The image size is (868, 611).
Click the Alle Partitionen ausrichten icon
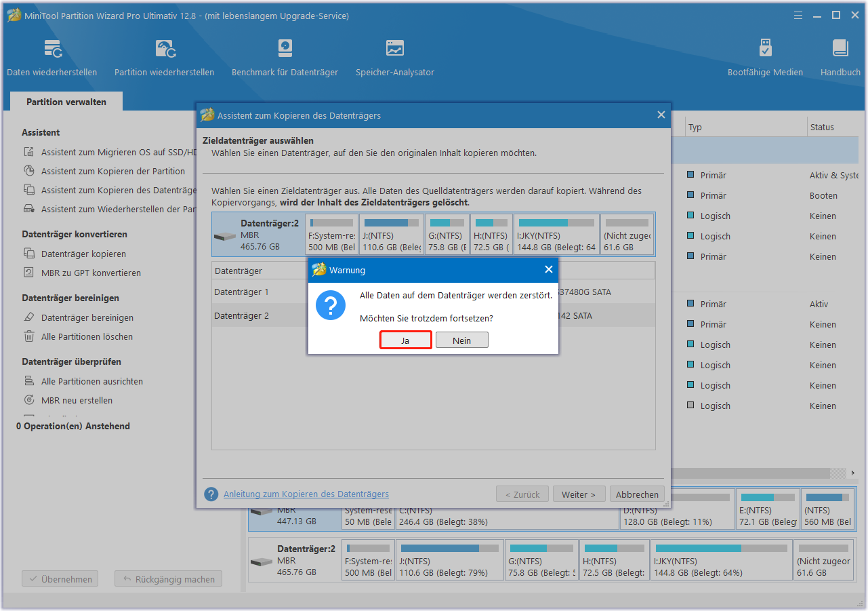[29, 381]
